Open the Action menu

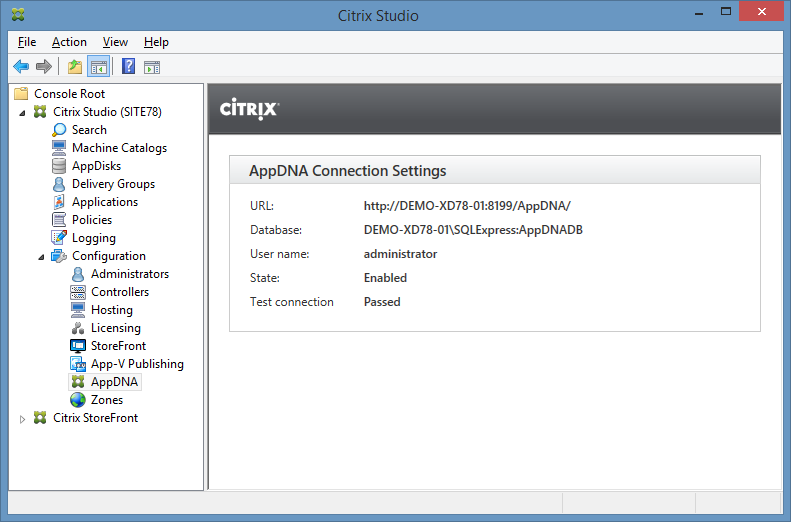[69, 42]
